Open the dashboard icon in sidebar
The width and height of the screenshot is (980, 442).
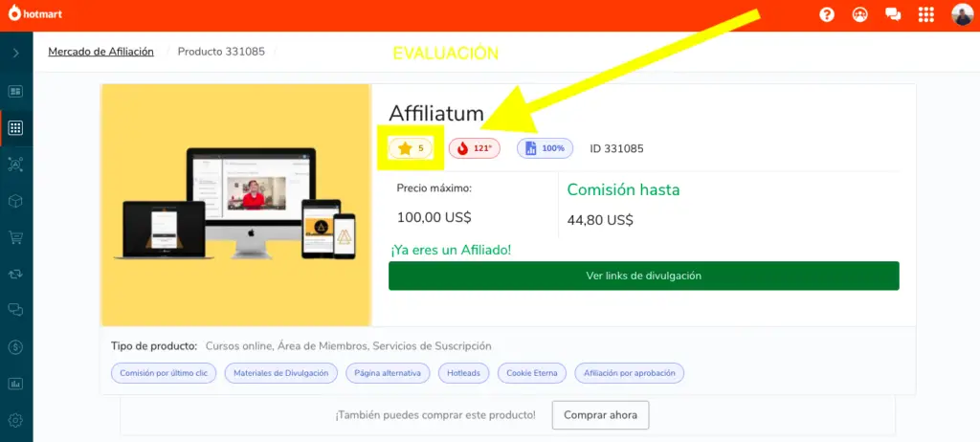tap(15, 91)
